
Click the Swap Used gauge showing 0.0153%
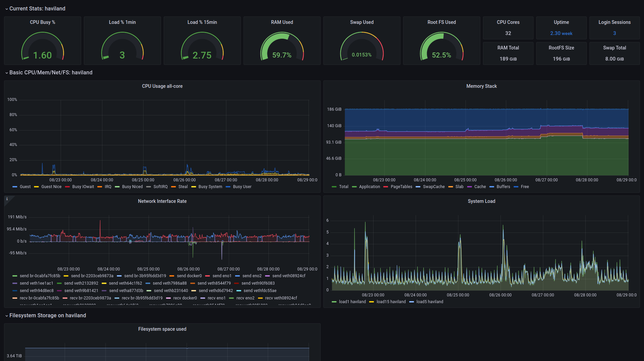click(362, 46)
